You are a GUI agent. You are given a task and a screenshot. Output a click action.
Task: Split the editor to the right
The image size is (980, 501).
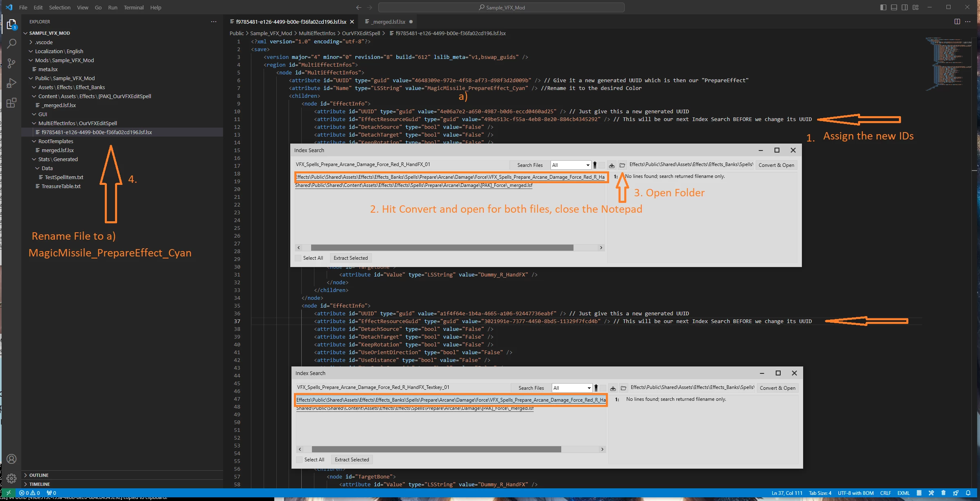click(957, 22)
